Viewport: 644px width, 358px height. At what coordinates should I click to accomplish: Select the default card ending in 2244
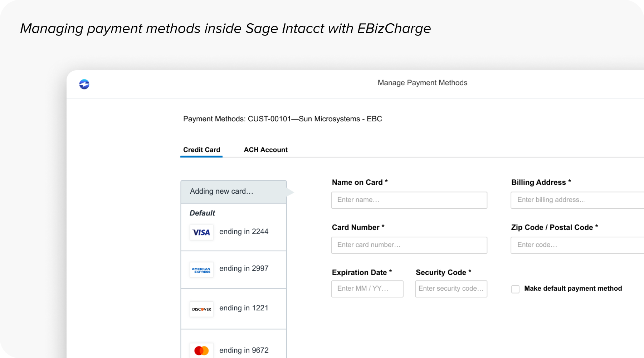(x=233, y=232)
